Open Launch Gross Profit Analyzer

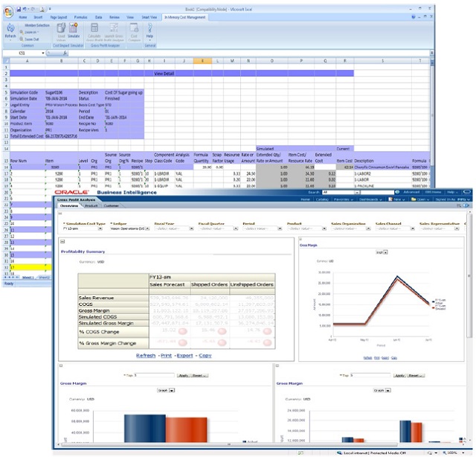click(x=114, y=31)
